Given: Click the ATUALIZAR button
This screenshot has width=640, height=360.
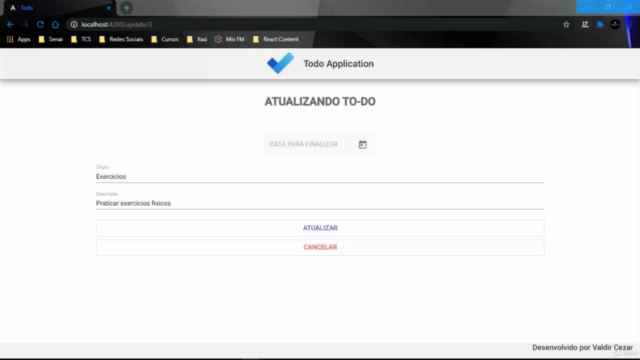Looking at the screenshot, I should [320, 228].
